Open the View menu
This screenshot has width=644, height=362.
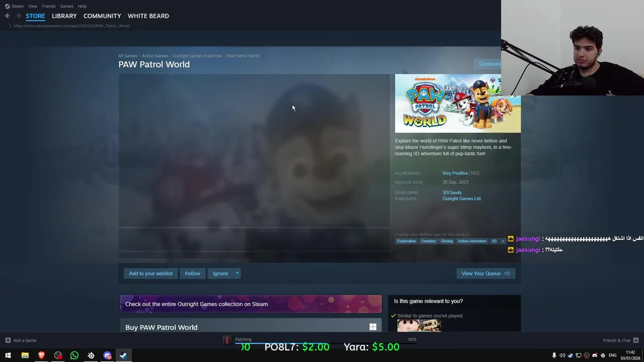(x=33, y=6)
